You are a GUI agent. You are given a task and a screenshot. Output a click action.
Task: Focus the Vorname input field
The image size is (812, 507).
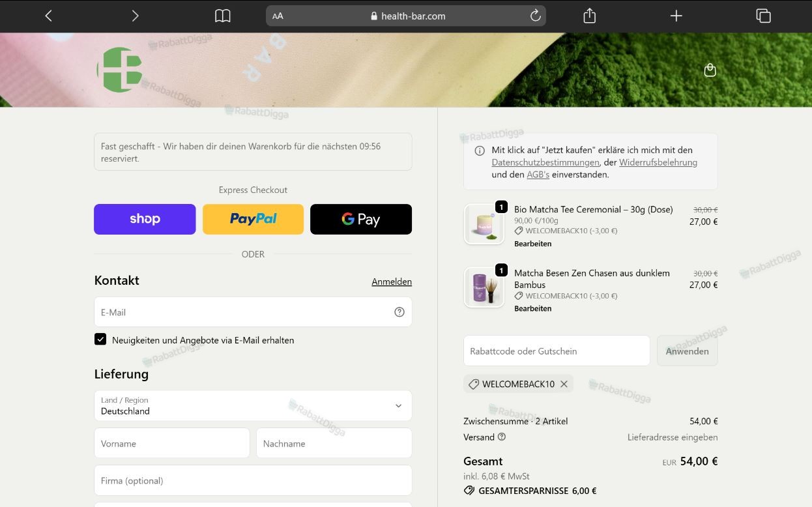click(x=172, y=443)
